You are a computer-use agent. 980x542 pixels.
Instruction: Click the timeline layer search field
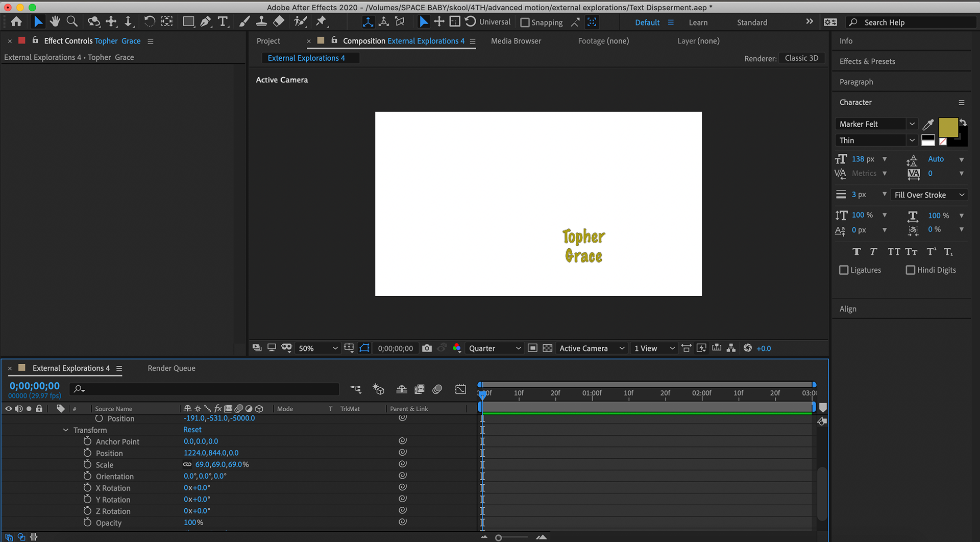[204, 389]
